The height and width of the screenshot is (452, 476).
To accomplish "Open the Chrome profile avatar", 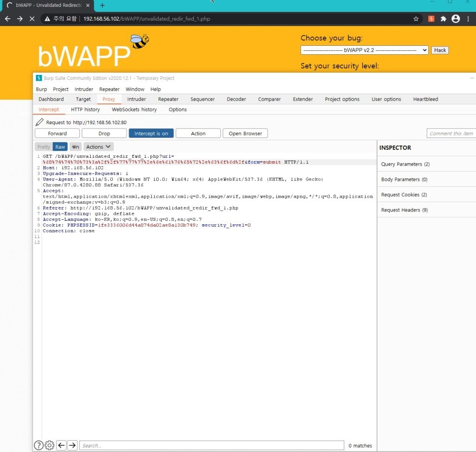I will 456,19.
